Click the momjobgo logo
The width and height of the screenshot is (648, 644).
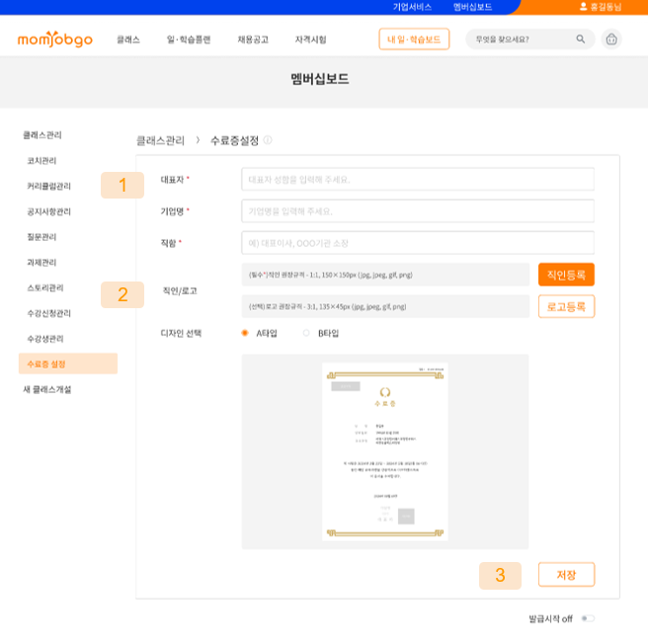pyautogui.click(x=54, y=40)
